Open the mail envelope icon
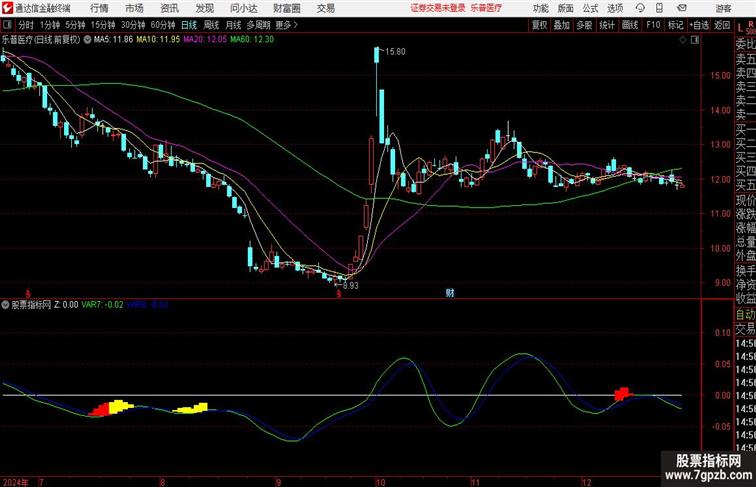756x487 pixels. point(681,8)
